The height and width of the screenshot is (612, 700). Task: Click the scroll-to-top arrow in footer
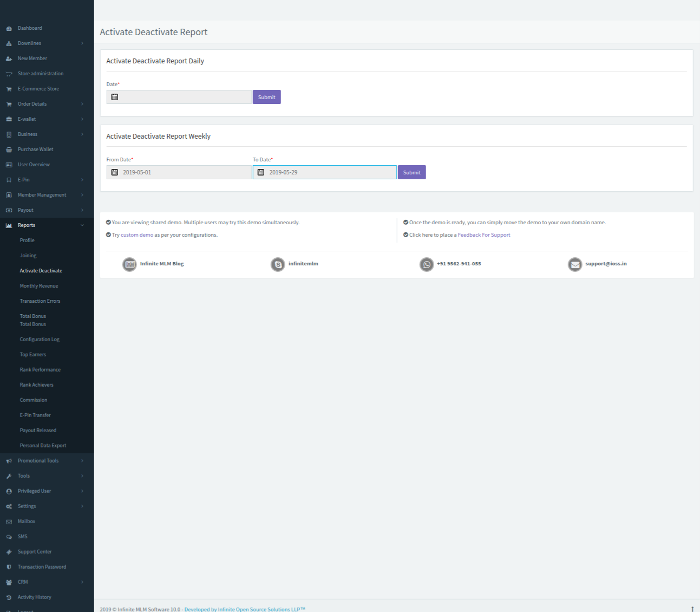click(x=692, y=609)
